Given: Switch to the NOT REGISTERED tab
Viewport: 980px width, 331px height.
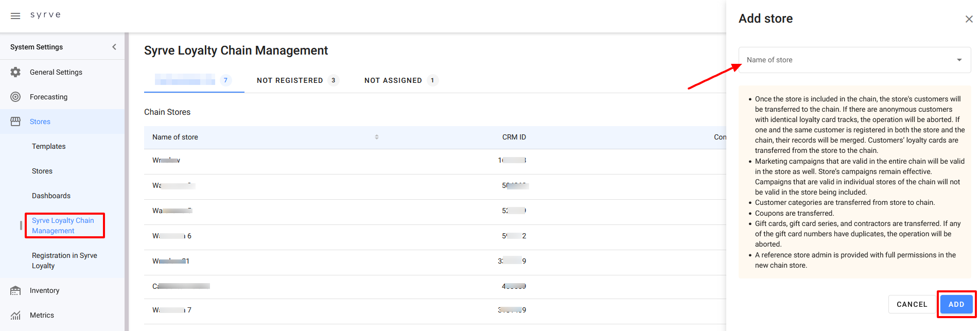Looking at the screenshot, I should [290, 80].
